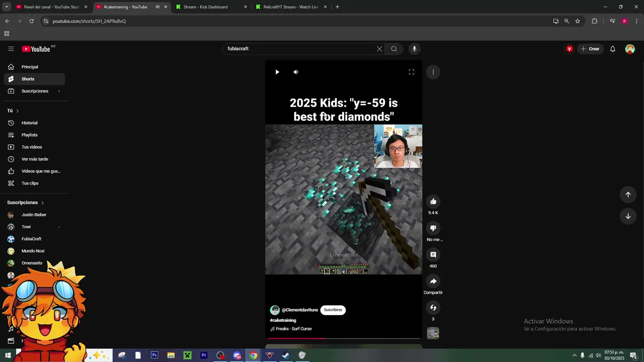Screen dimensions: 644x362
Task: Open Shorts in the sidebar
Action: click(x=34, y=79)
